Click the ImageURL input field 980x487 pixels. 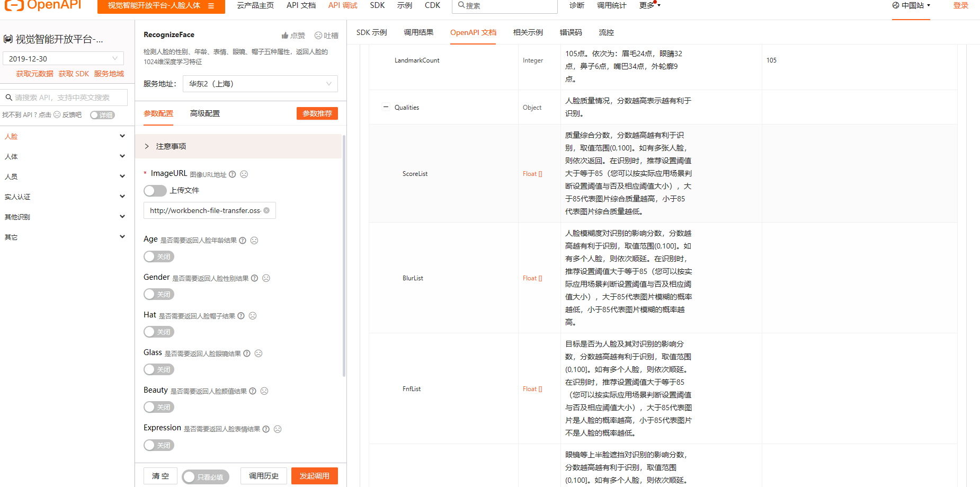[x=210, y=210]
